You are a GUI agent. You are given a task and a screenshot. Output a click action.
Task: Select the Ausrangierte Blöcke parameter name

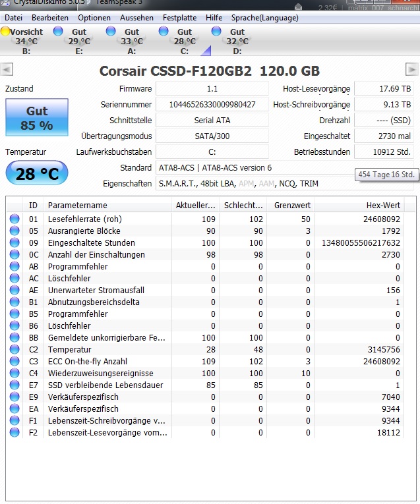tap(84, 231)
